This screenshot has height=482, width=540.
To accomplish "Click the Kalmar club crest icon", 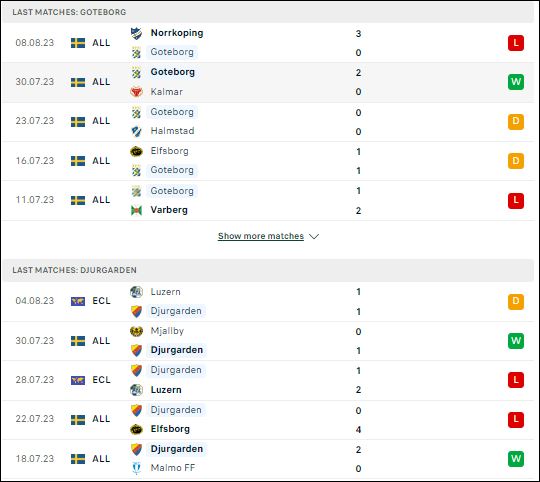I will coord(136,92).
